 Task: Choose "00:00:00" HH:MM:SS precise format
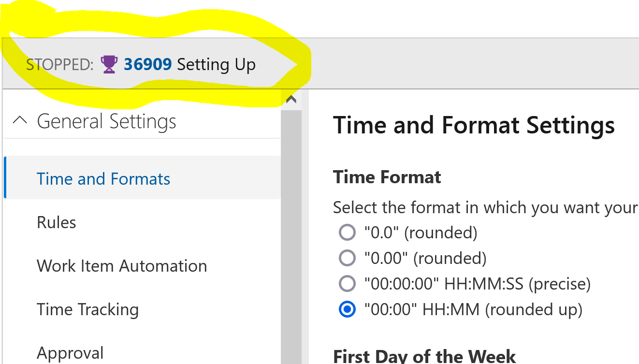tap(347, 283)
